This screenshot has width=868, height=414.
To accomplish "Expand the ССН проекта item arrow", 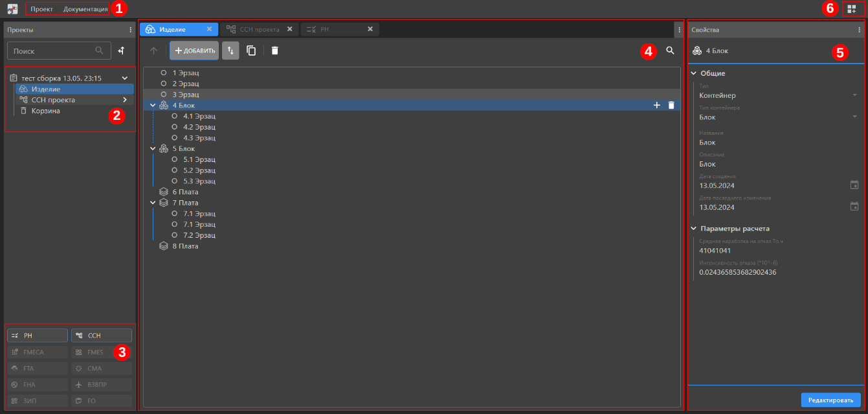I will coord(125,100).
